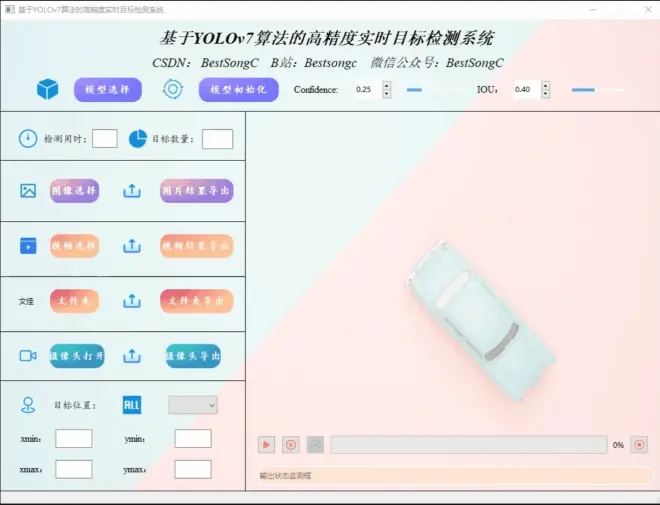Click the 模型初始化 button
The width and height of the screenshot is (660, 505).
238,90
